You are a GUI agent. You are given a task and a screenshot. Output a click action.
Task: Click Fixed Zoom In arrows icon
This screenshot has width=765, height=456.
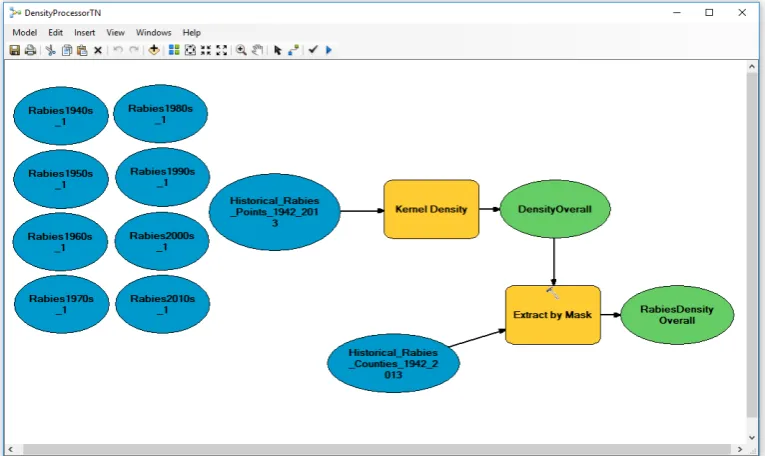pyautogui.click(x=206, y=50)
